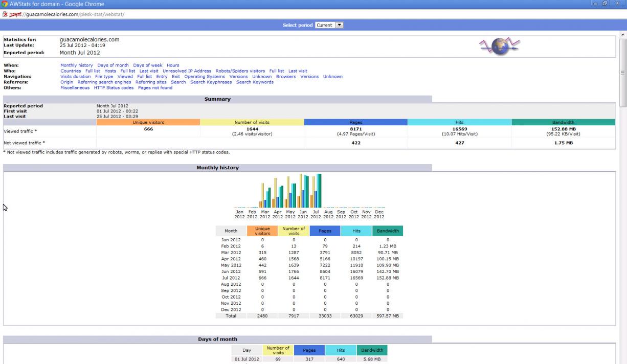Click the Total pages value 33033
The height and width of the screenshot is (364, 627).
325,316
